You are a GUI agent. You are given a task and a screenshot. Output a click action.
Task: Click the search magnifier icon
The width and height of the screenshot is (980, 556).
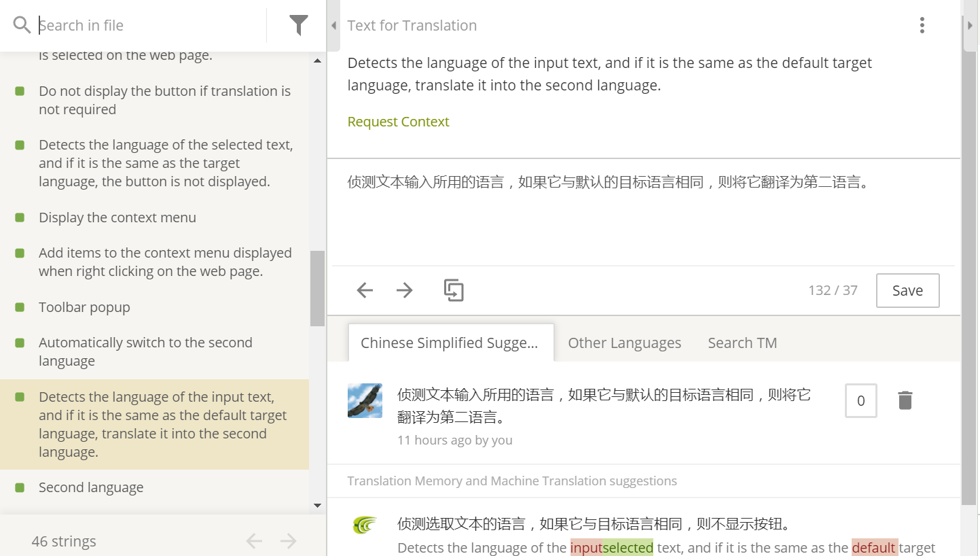point(22,26)
